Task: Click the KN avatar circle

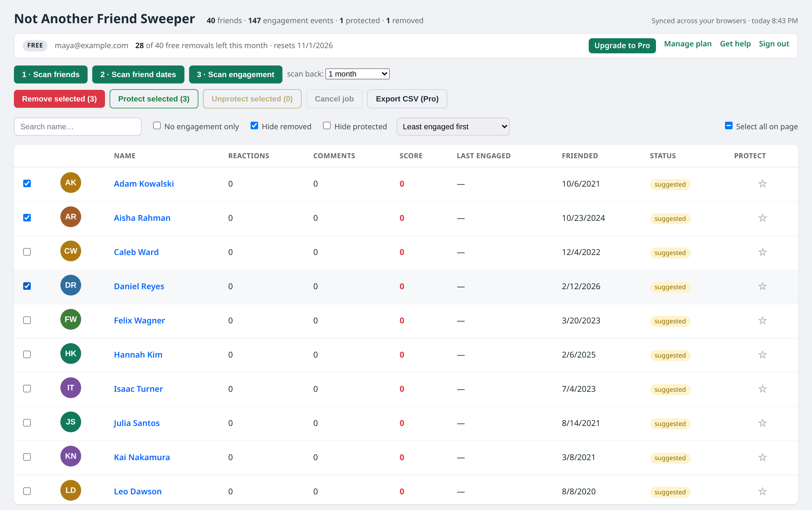Action: click(70, 456)
